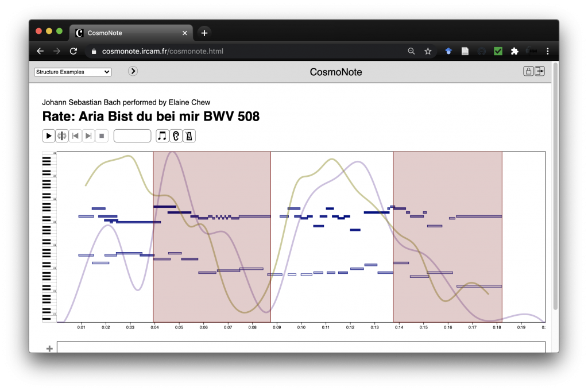Jump ahead with the skip-to-end button

click(x=88, y=136)
